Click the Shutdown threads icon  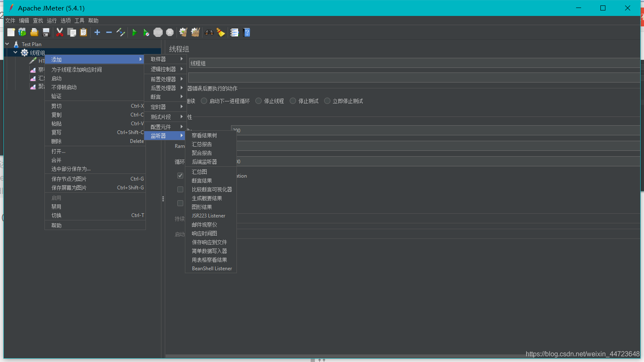click(x=170, y=32)
